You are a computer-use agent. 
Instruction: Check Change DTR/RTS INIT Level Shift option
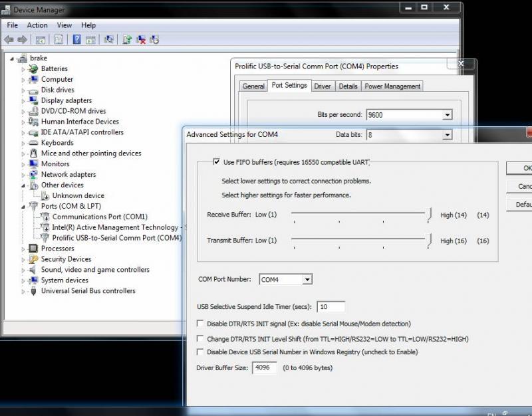click(x=200, y=338)
